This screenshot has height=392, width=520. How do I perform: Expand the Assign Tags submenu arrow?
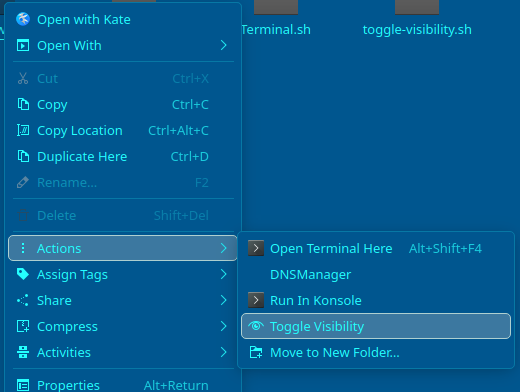[x=224, y=274]
